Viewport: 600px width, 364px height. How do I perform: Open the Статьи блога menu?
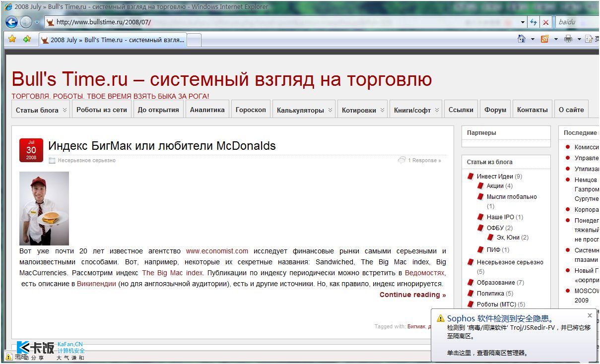(x=41, y=110)
